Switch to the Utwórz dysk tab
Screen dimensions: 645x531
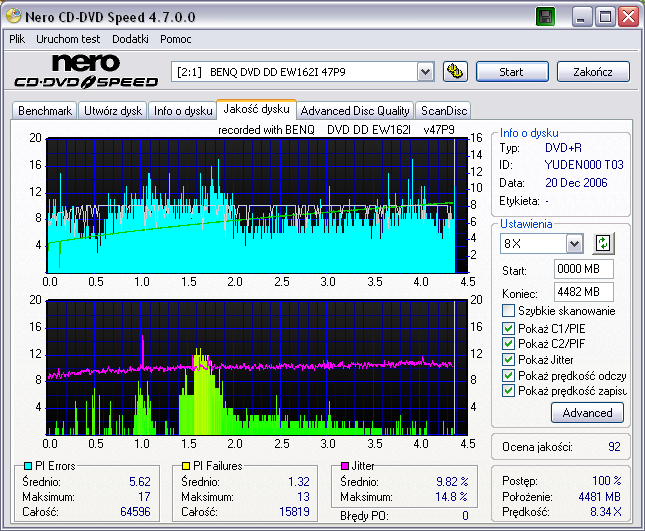(x=113, y=111)
